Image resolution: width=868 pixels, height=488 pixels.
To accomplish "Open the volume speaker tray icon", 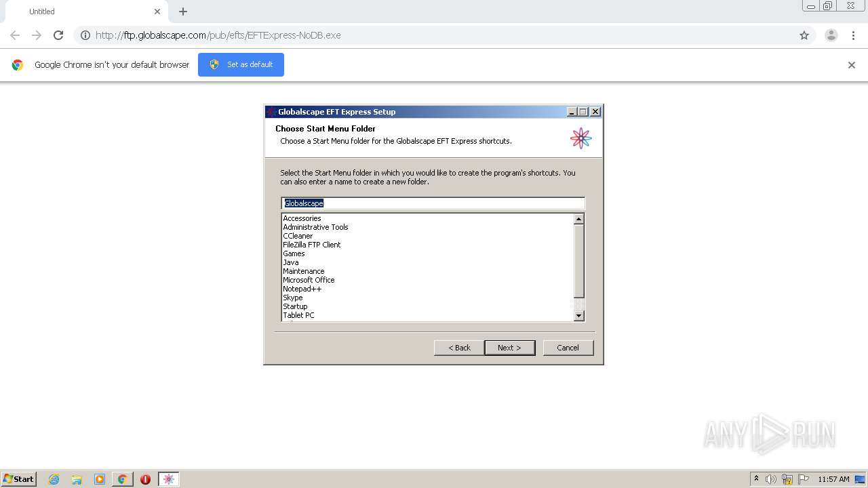I will click(x=771, y=479).
